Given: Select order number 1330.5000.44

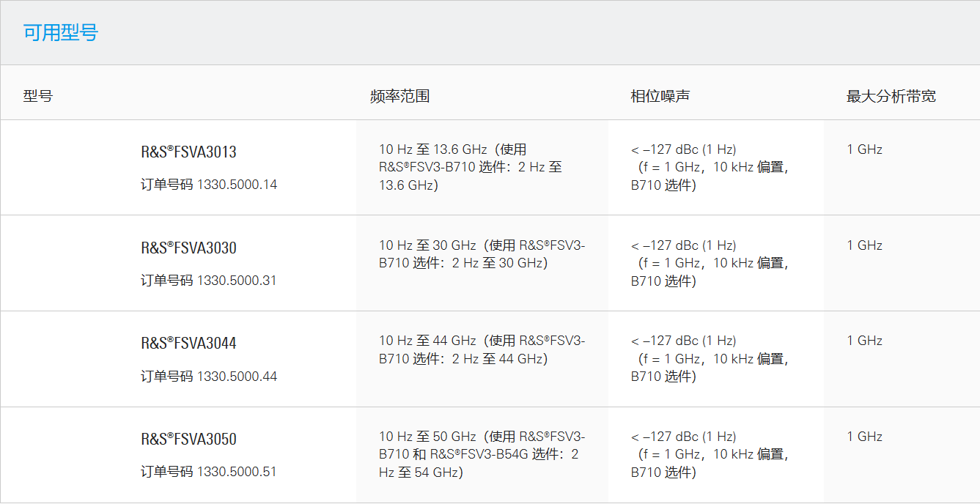Looking at the screenshot, I should (x=237, y=377).
